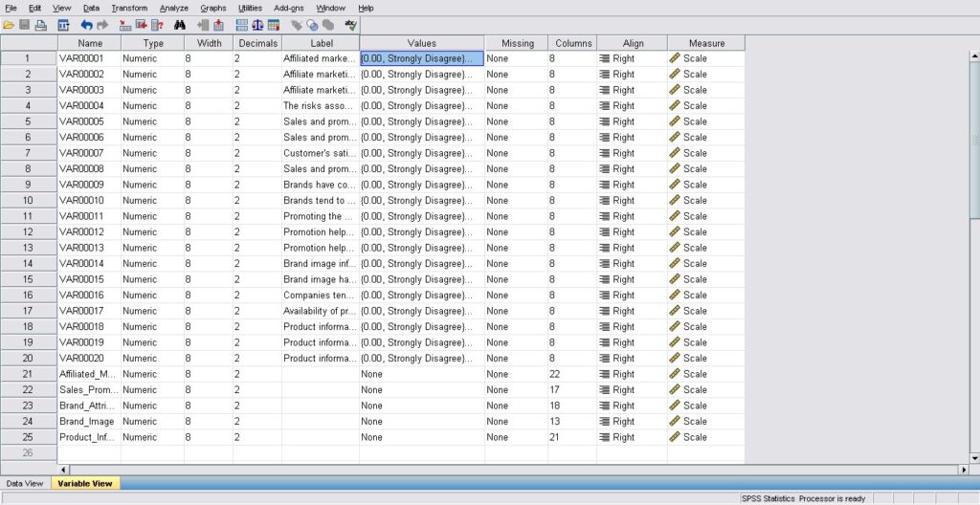The width and height of the screenshot is (980, 505).
Task: Click the vertical scrollbar down arrow
Action: (974, 458)
